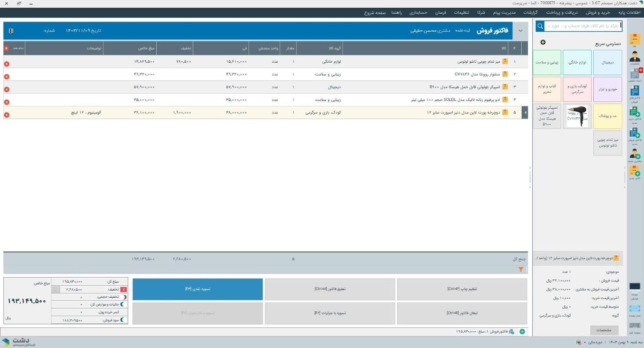
Task: Expand details arrow on the دوچرخه row
Action: click(525, 112)
